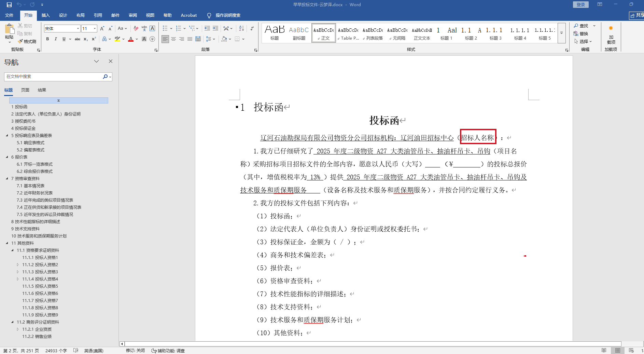The height and width of the screenshot is (354, 644).
Task: Expand the 11.1.2 投标人资格2 tree node
Action: 18,265
